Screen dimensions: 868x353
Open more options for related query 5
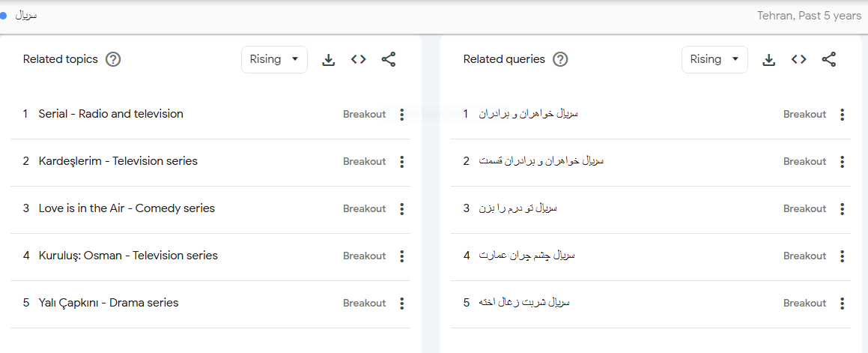(842, 303)
